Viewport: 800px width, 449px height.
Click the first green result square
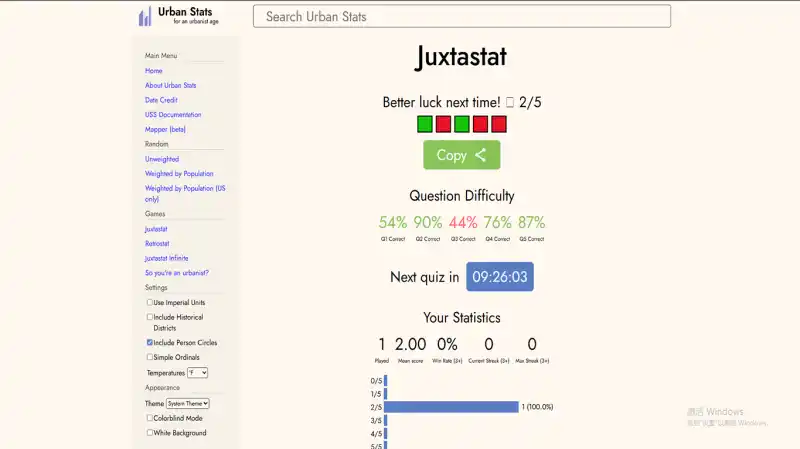(x=425, y=124)
